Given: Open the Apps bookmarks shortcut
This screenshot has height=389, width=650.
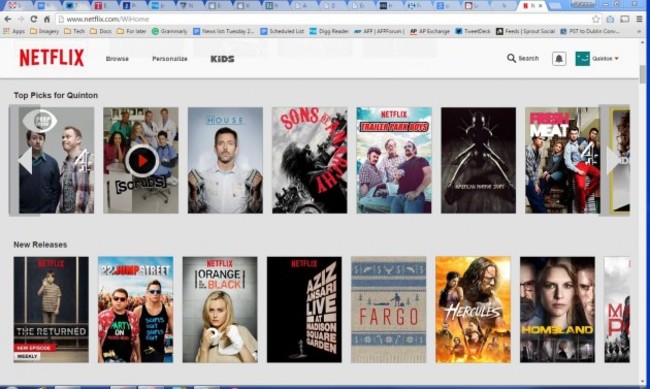Looking at the screenshot, I should (x=14, y=31).
